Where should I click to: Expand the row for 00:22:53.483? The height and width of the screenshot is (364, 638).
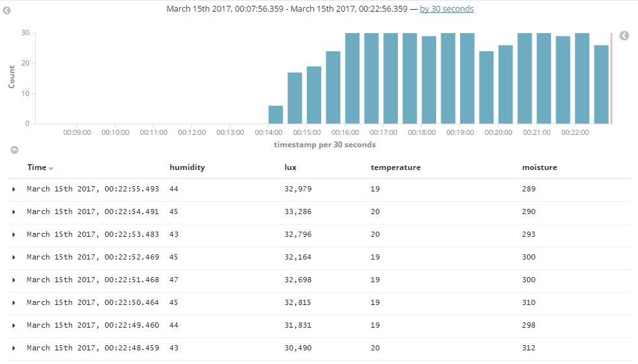(14, 234)
